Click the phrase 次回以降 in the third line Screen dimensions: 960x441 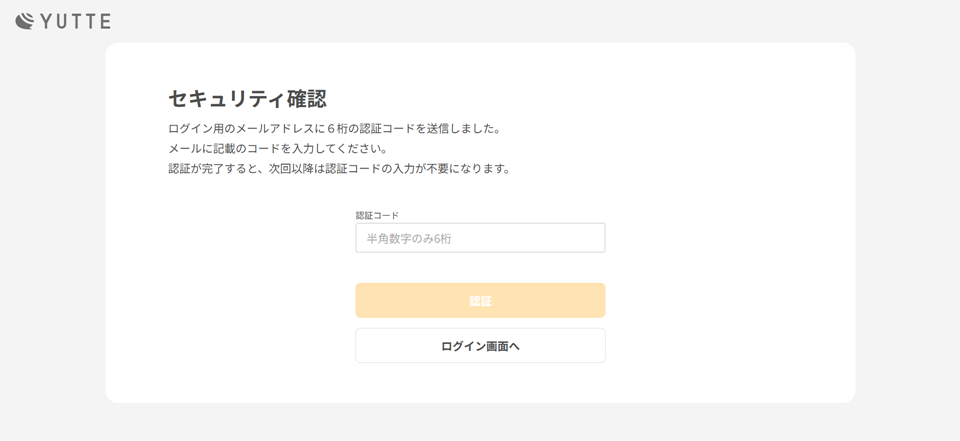pyautogui.click(x=289, y=168)
